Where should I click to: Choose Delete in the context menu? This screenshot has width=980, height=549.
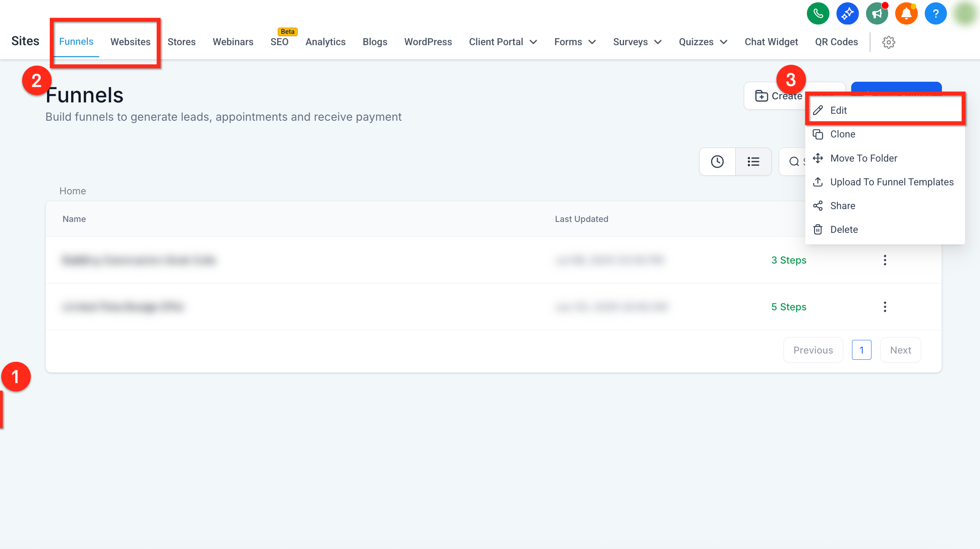pos(885,229)
